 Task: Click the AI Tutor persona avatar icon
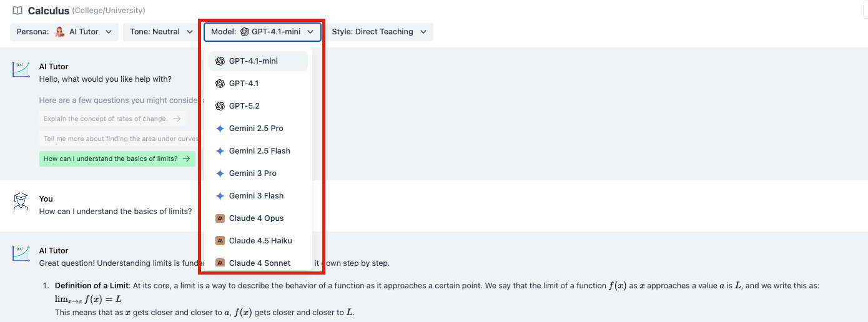tap(60, 32)
